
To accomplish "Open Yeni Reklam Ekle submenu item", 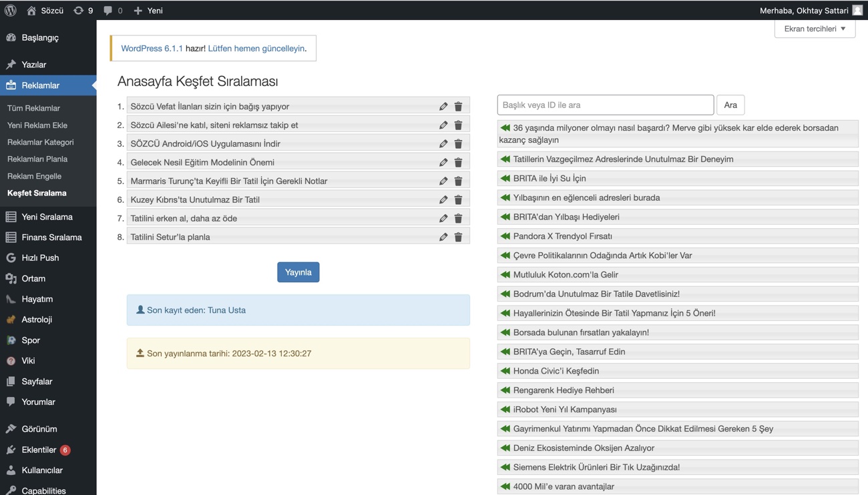I will tap(37, 125).
